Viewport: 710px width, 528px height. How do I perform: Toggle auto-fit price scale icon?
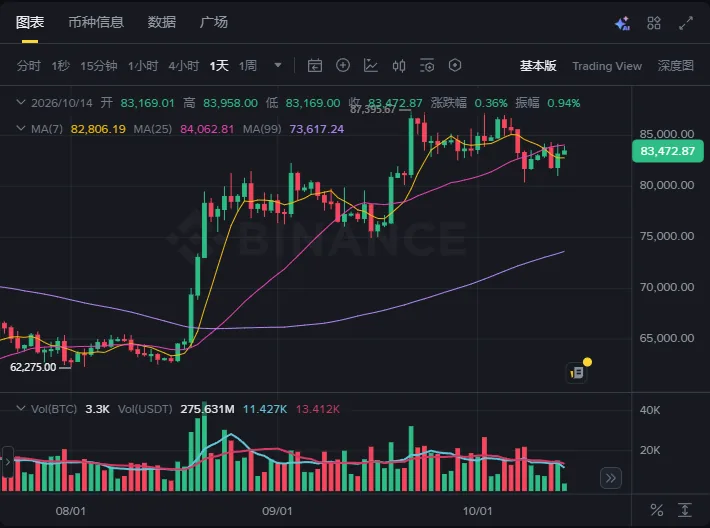(x=685, y=510)
